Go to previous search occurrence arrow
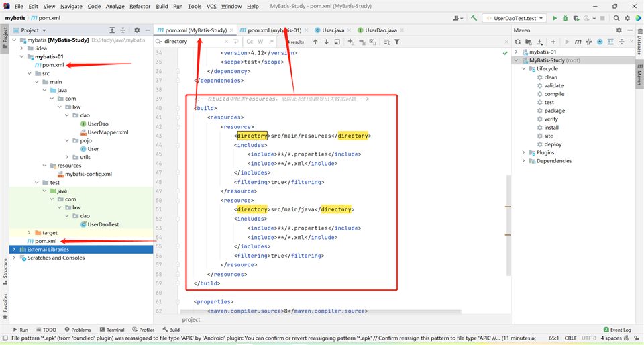The height and width of the screenshot is (345, 644). pyautogui.click(x=315, y=42)
